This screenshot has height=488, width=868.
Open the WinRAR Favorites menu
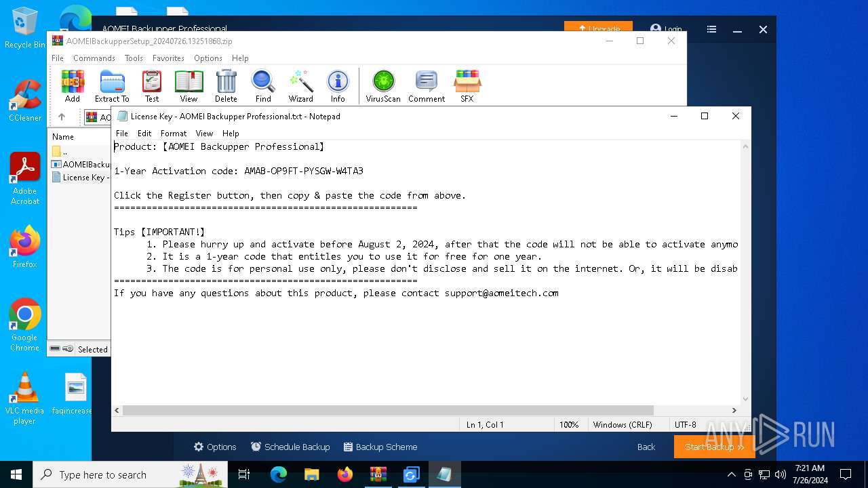click(168, 58)
